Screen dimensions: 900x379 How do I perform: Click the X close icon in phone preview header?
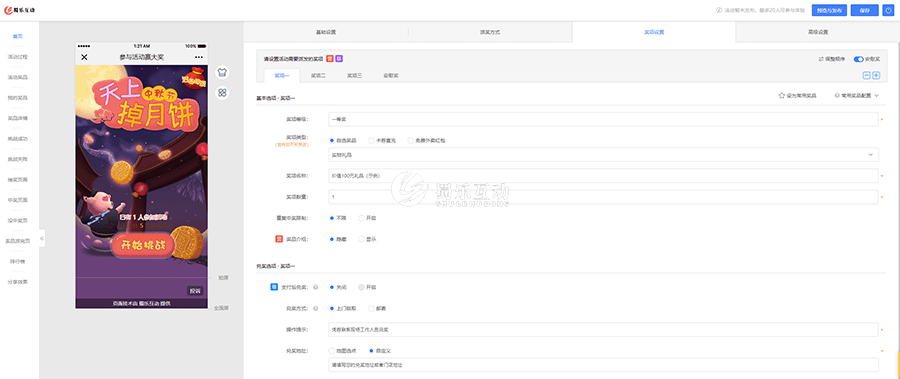coord(84,57)
